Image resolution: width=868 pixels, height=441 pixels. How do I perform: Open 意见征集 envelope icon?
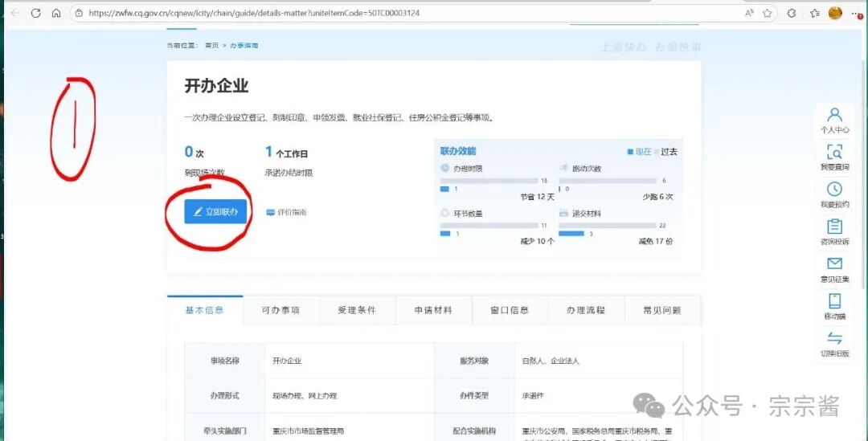tap(834, 266)
